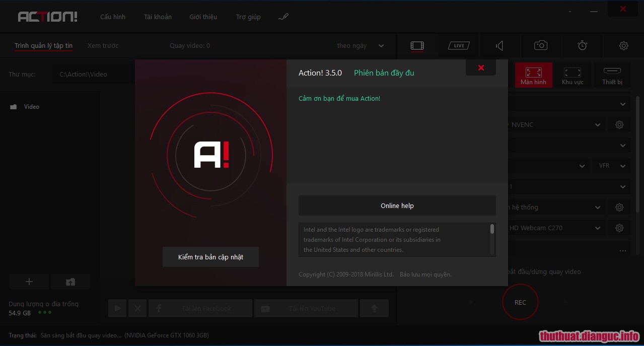Start recording with the REC button
Image resolution: width=644 pixels, height=346 pixels.
tap(520, 302)
